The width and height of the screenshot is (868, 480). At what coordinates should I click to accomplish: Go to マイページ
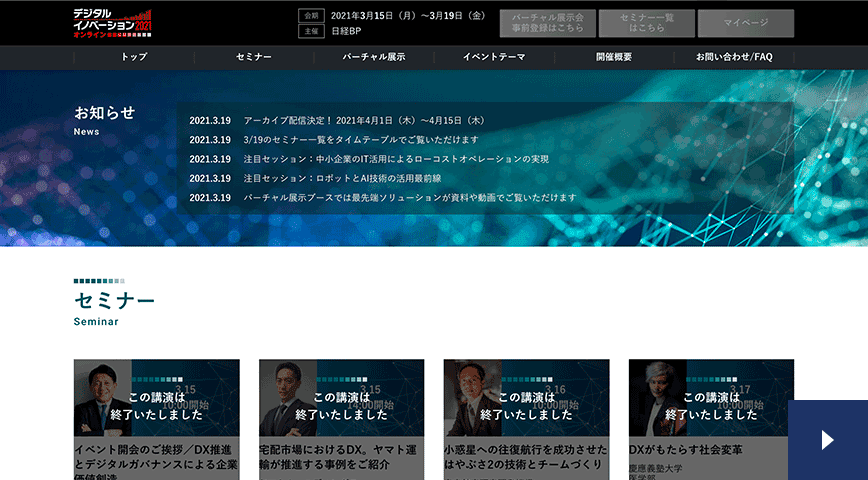click(745, 23)
